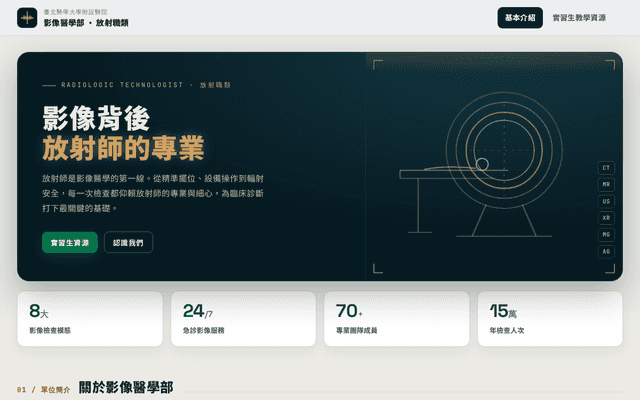Select the CT modality tag
640x400 pixels.
(x=606, y=168)
